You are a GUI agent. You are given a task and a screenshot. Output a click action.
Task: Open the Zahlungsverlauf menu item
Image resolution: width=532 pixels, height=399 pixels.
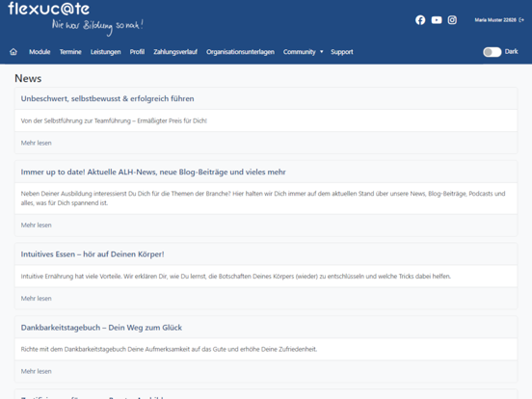tap(175, 52)
